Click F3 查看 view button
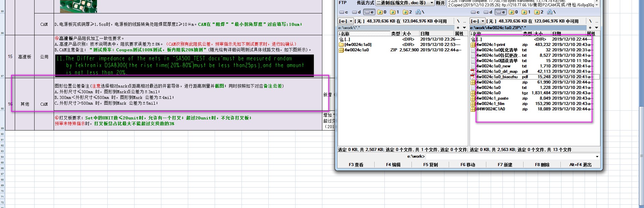This screenshot has height=208, width=644. pos(356,165)
